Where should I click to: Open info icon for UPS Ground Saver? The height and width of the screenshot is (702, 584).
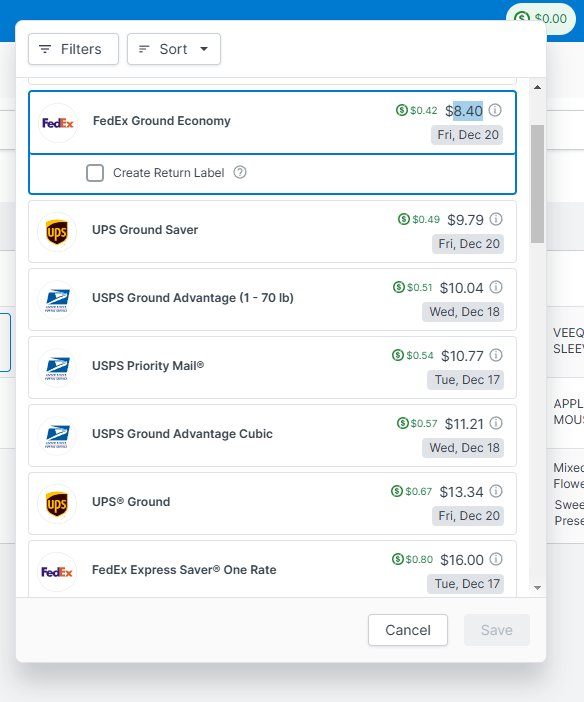pos(496,219)
